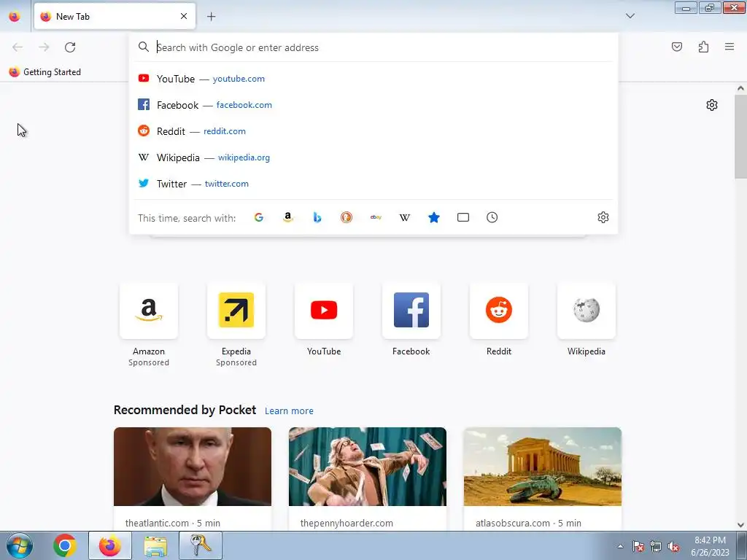Choose Twitter suggestion twitter.com

click(374, 183)
